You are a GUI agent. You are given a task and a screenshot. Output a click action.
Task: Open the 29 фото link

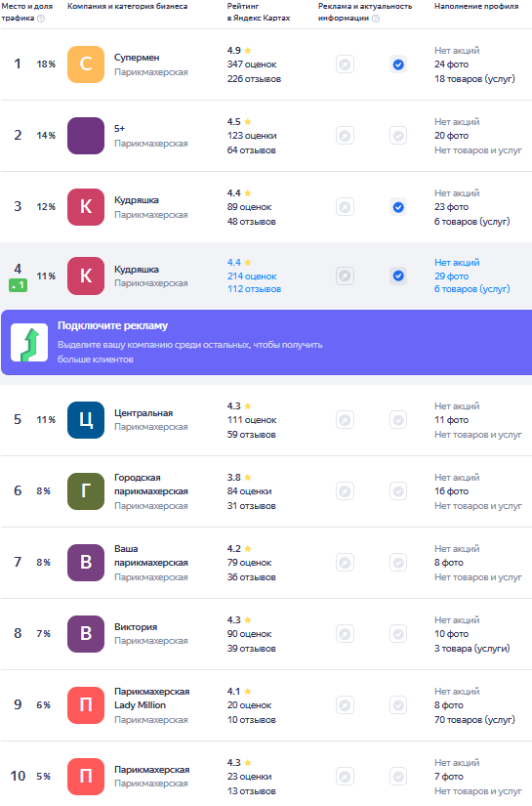coord(451,276)
